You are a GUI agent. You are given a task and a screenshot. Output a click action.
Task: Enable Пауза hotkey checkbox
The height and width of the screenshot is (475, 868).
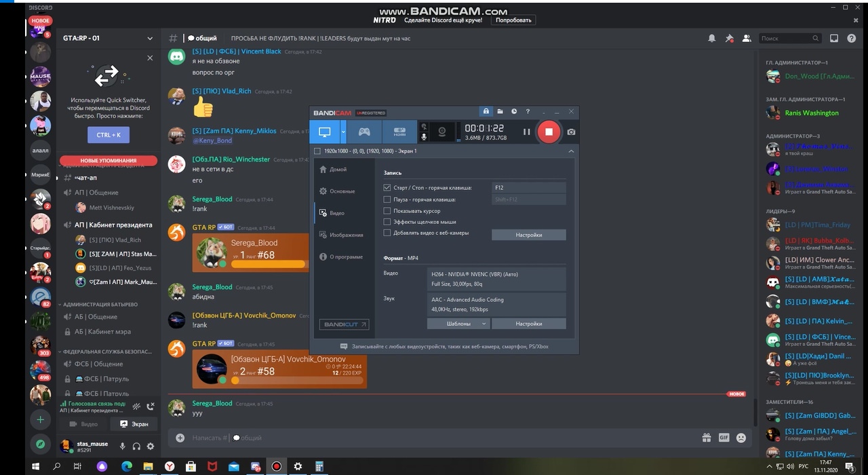(387, 199)
